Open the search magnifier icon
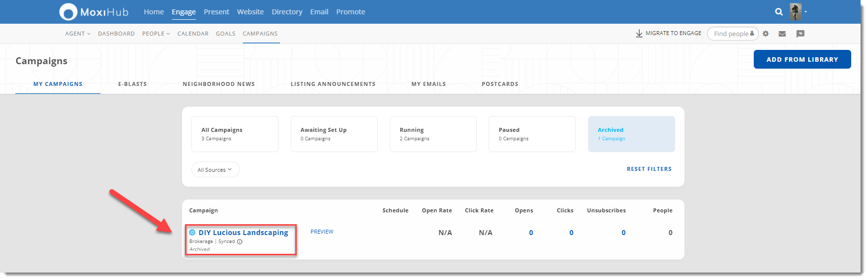868x280 pixels. 778,12
